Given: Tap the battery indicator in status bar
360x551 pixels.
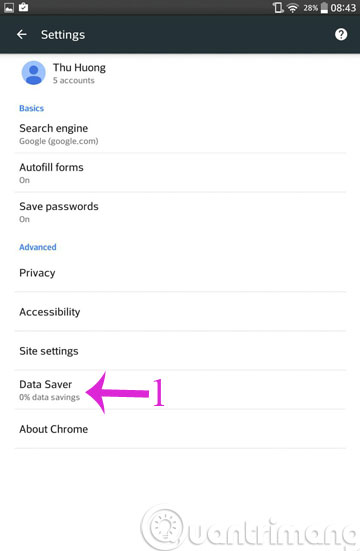Looking at the screenshot, I should (324, 8).
